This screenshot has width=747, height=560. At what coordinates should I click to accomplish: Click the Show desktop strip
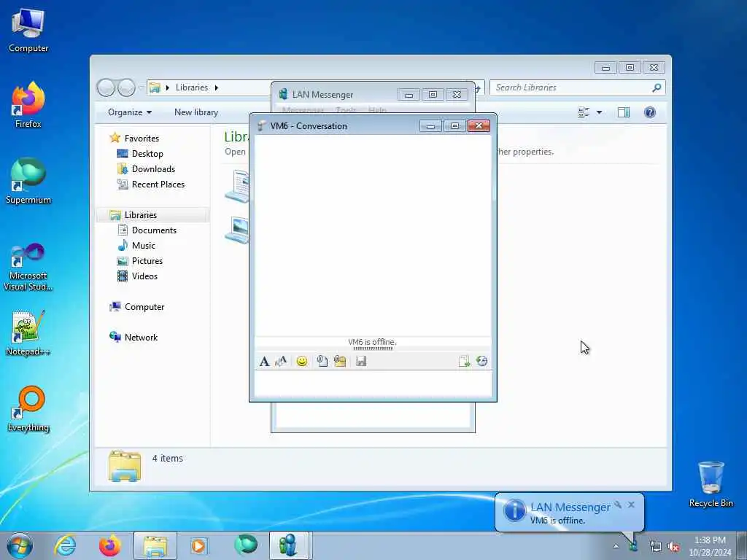(x=742, y=545)
